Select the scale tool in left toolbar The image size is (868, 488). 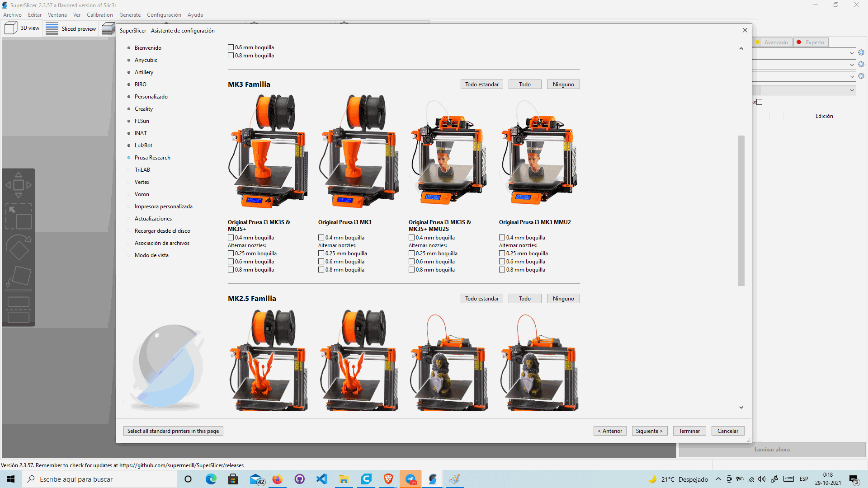(19, 216)
